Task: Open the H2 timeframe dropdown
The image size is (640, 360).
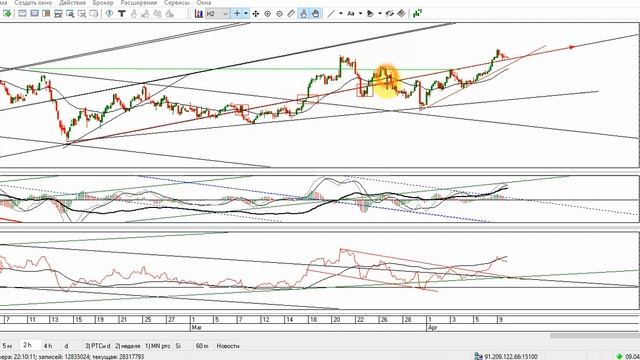Action: pos(217,13)
